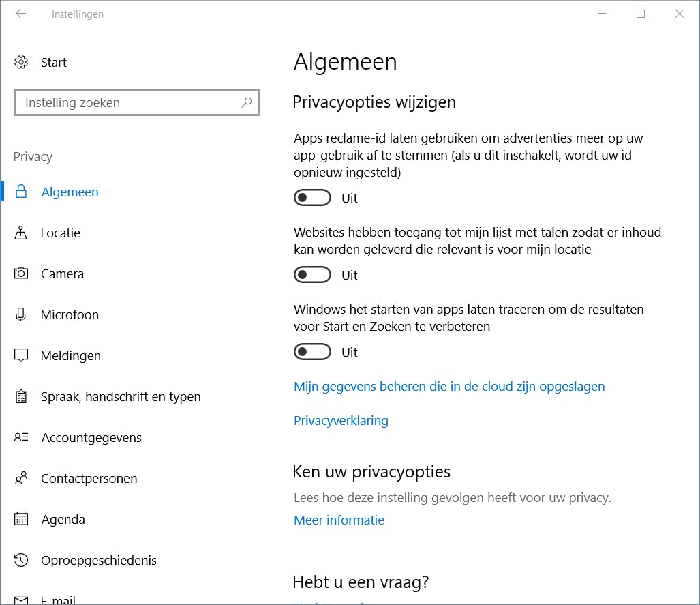Select Contactpersonen in the sidebar
This screenshot has height=605, width=700.
click(x=89, y=479)
